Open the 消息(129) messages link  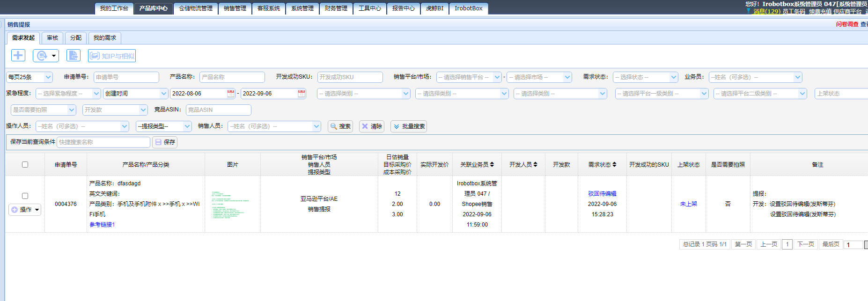click(767, 12)
